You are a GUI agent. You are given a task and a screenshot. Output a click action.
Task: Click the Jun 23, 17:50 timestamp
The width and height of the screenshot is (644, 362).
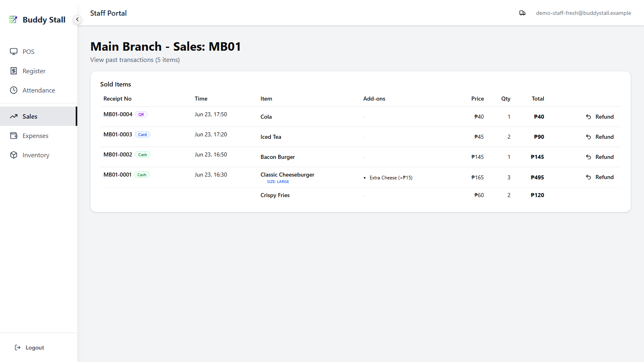pyautogui.click(x=211, y=114)
